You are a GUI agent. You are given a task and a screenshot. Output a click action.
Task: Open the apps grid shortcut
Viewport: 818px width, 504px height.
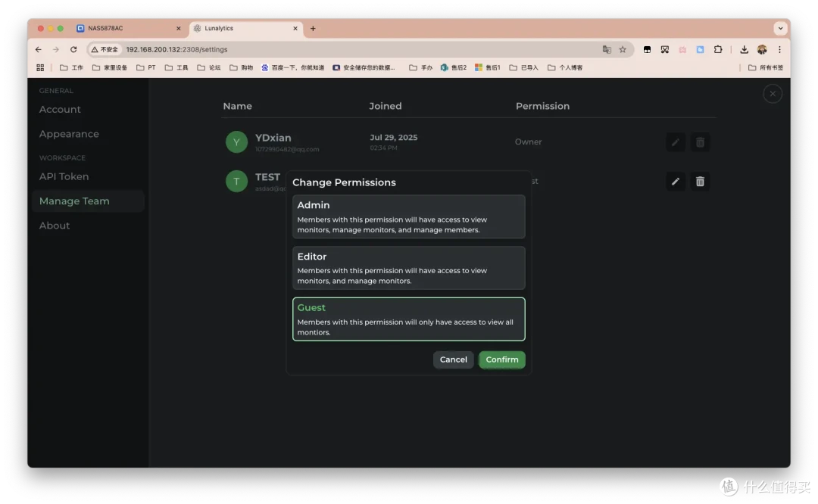pyautogui.click(x=40, y=68)
